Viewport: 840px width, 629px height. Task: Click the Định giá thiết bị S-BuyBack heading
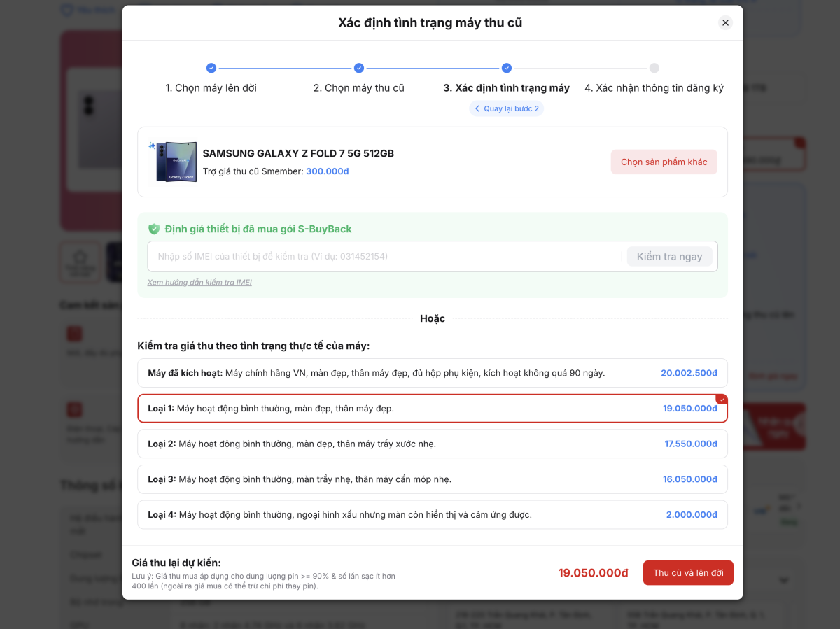pyautogui.click(x=258, y=229)
